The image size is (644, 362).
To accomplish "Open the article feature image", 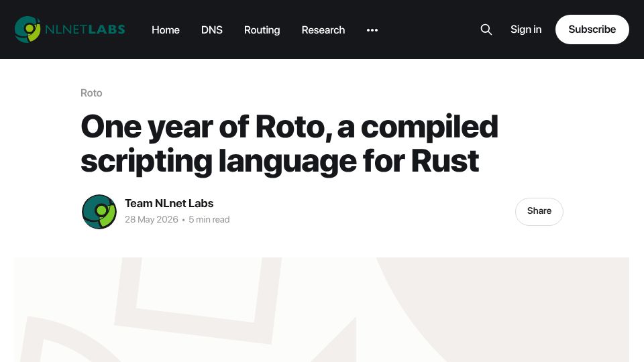I will pos(321,310).
